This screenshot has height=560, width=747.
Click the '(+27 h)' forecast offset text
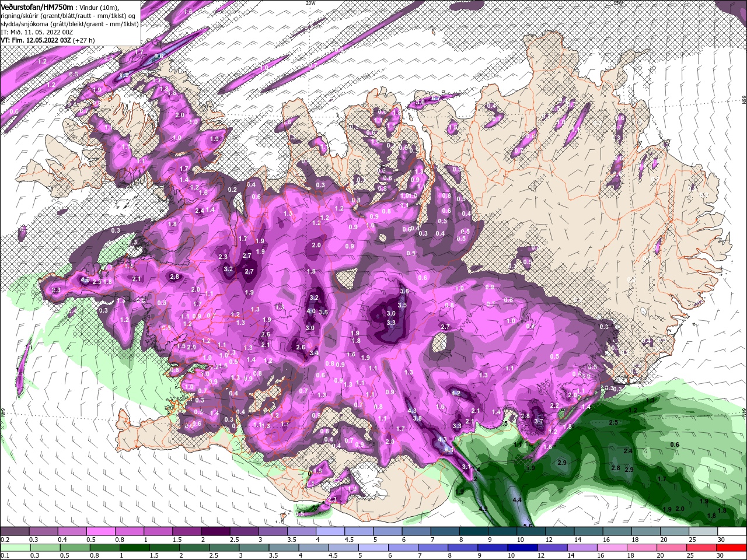pyautogui.click(x=83, y=40)
